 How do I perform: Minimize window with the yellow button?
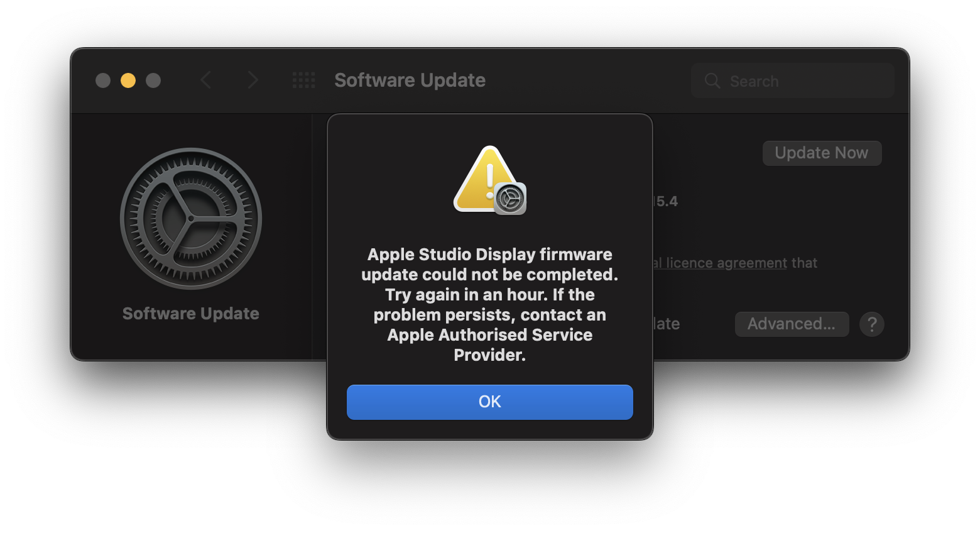[x=128, y=80]
